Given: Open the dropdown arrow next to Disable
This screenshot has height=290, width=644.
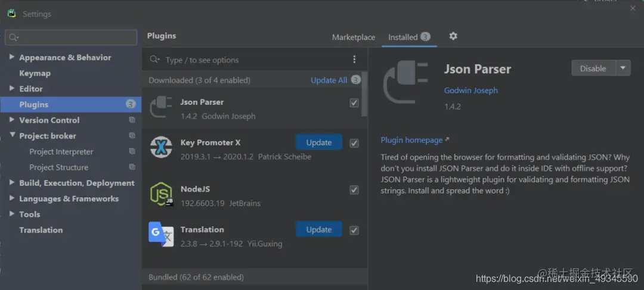Looking at the screenshot, I should coord(623,68).
